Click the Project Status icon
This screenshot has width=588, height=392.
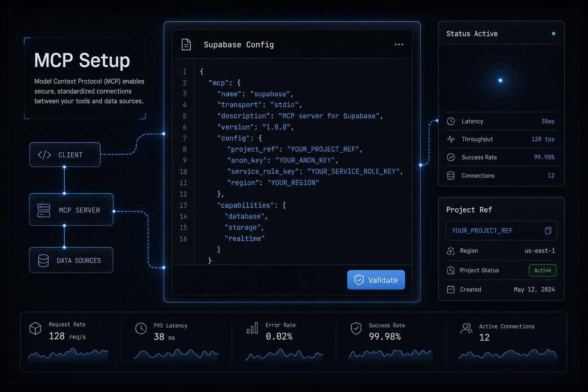pyautogui.click(x=451, y=270)
